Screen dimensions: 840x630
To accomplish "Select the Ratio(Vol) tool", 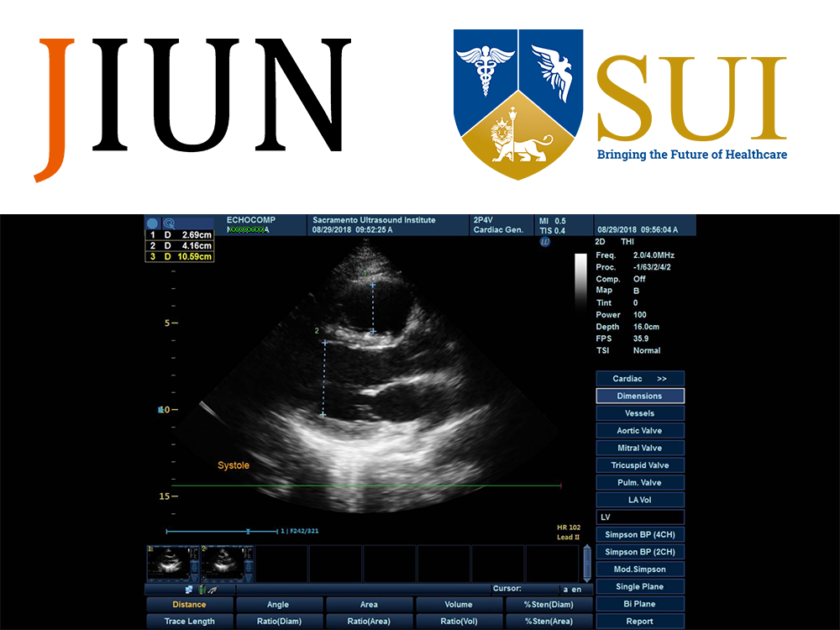I will pyautogui.click(x=459, y=622).
